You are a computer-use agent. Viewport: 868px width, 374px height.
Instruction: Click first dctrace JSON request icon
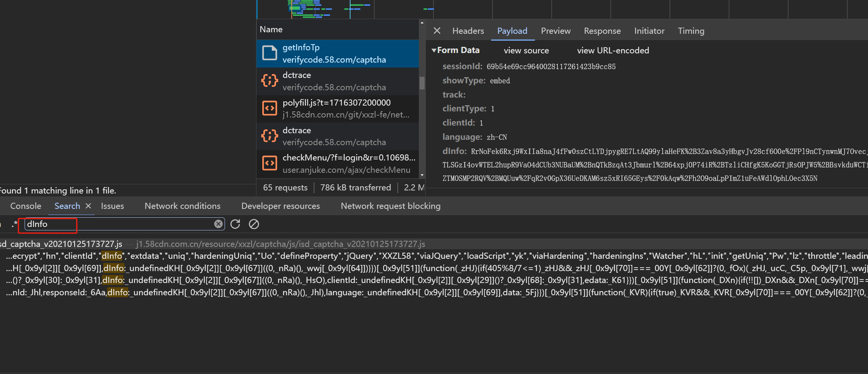[x=269, y=81]
